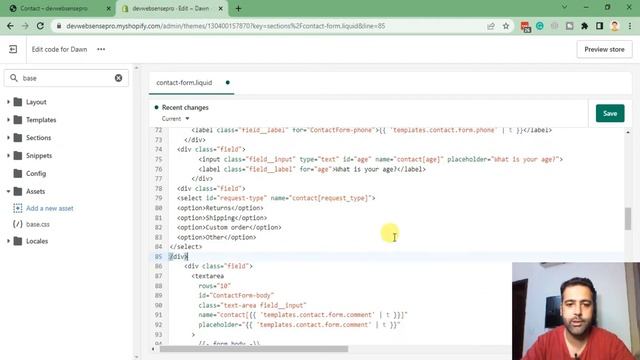Focus the file search field containing base
The width and height of the screenshot is (640, 360).
[x=66, y=78]
